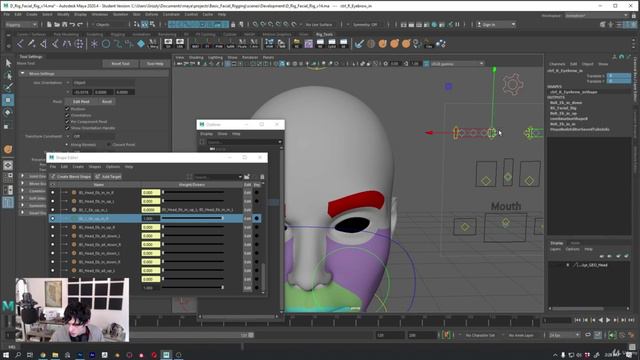The width and height of the screenshot is (640, 360).
Task: Open the sRGB gamma view transform dropdown
Action: (x=457, y=64)
